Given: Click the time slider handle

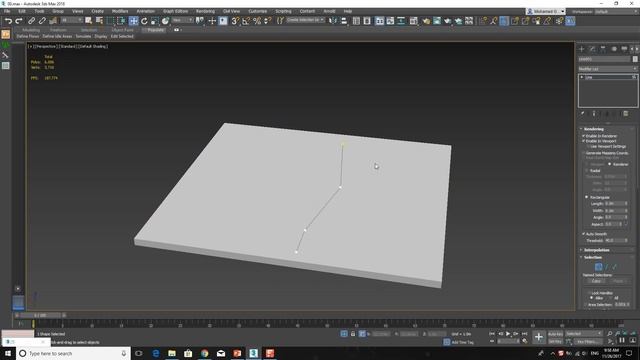Looking at the screenshot, I should pos(40,315).
